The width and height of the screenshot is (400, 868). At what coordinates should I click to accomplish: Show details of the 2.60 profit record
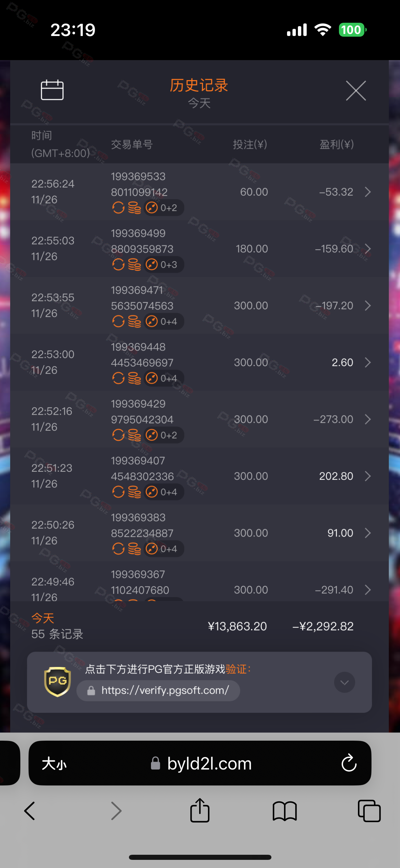click(368, 363)
